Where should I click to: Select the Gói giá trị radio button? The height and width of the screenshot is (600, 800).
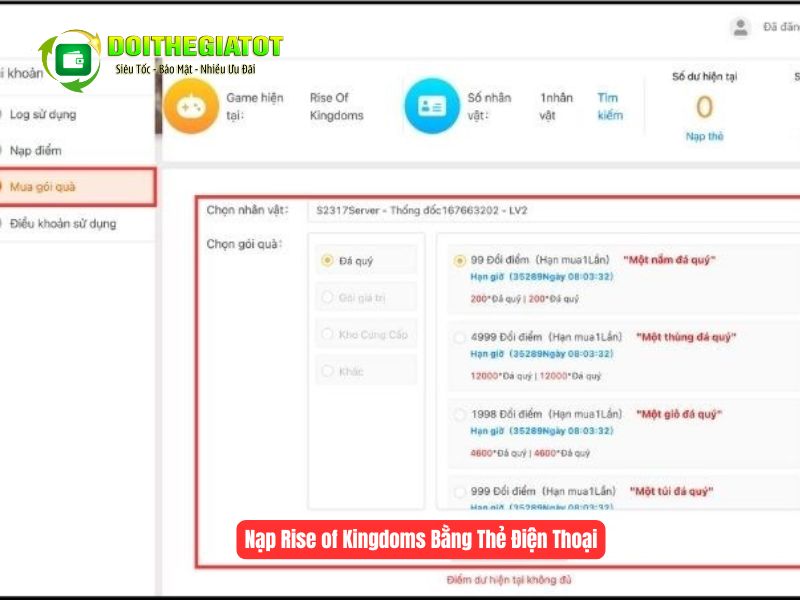click(x=327, y=297)
